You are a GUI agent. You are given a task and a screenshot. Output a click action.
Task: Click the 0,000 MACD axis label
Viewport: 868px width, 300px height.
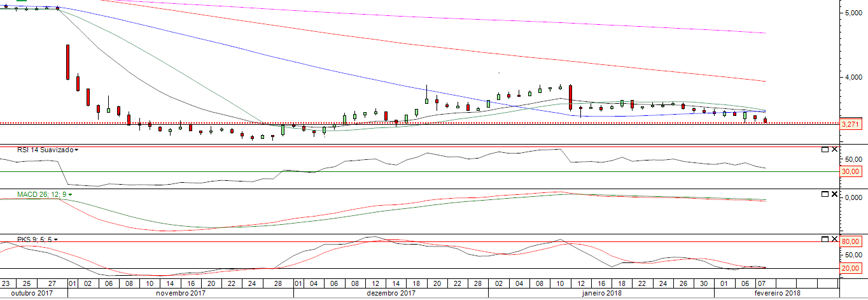pos(853,198)
